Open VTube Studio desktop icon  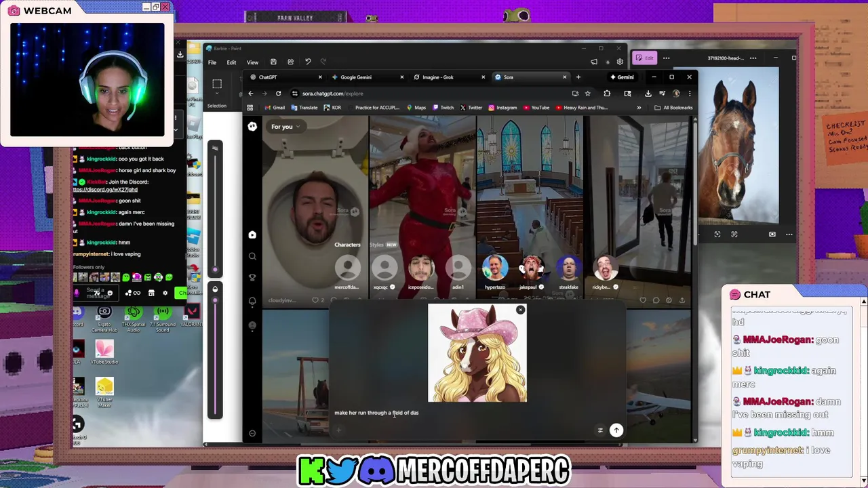[104, 352]
